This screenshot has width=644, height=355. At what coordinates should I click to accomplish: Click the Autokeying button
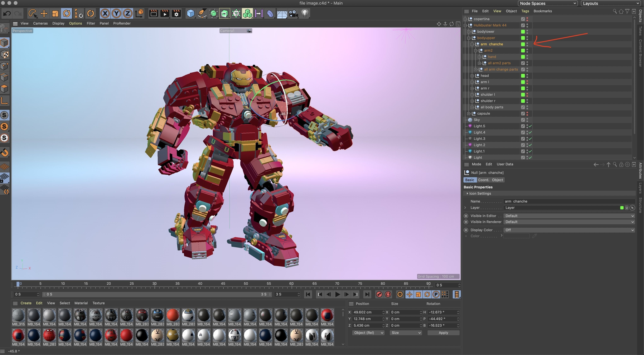click(388, 294)
